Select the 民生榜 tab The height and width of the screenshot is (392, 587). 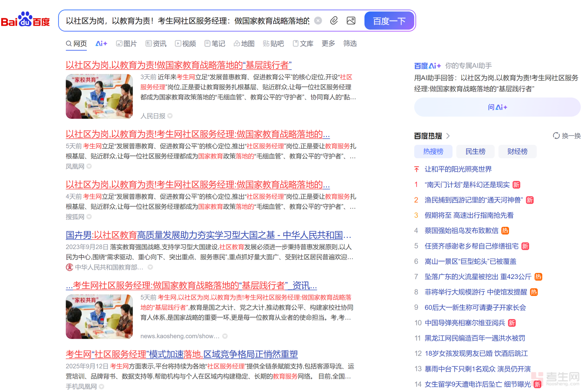coord(475,152)
